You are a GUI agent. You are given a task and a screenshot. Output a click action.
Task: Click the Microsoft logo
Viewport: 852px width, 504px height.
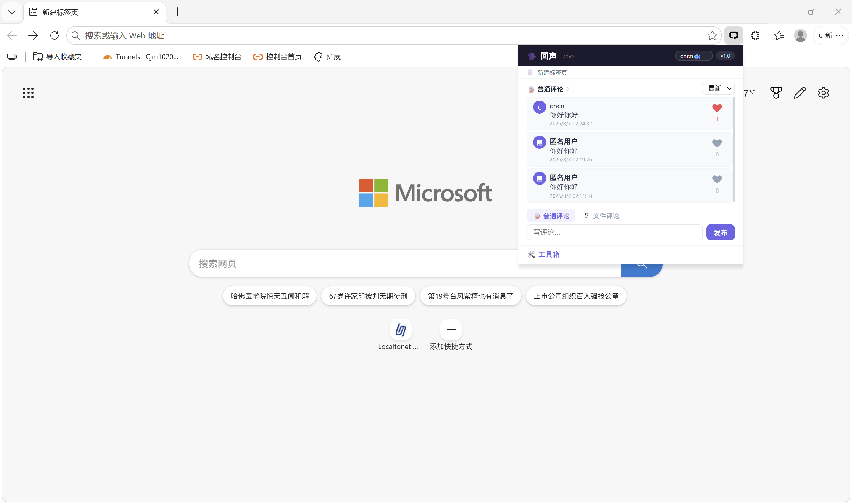[x=426, y=193]
